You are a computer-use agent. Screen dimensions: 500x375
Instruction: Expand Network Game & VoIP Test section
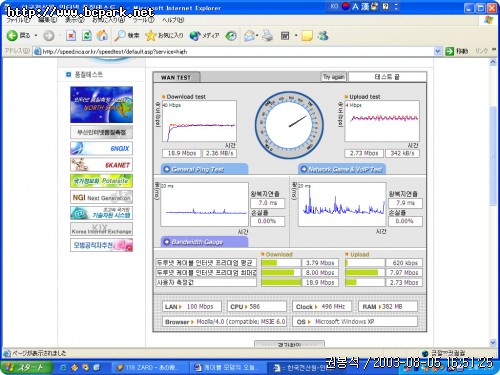tap(342, 169)
